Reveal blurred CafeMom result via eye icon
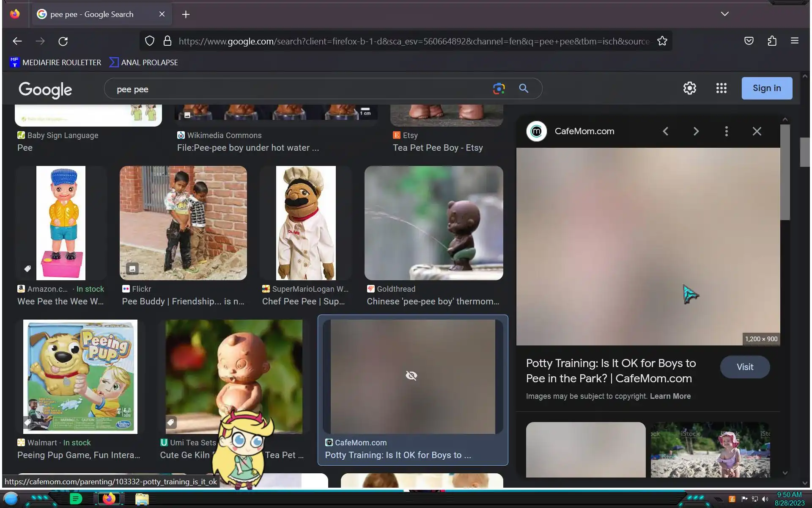812x508 pixels. click(411, 375)
